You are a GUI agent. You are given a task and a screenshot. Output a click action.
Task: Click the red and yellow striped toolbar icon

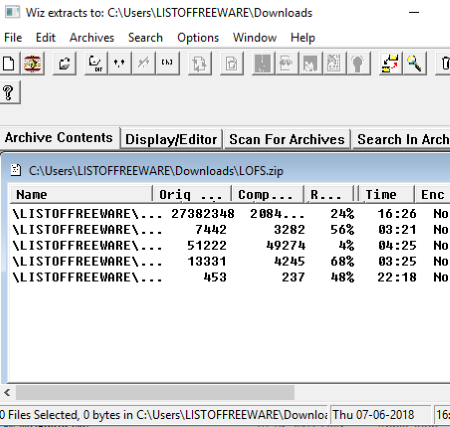pyautogui.click(x=32, y=63)
